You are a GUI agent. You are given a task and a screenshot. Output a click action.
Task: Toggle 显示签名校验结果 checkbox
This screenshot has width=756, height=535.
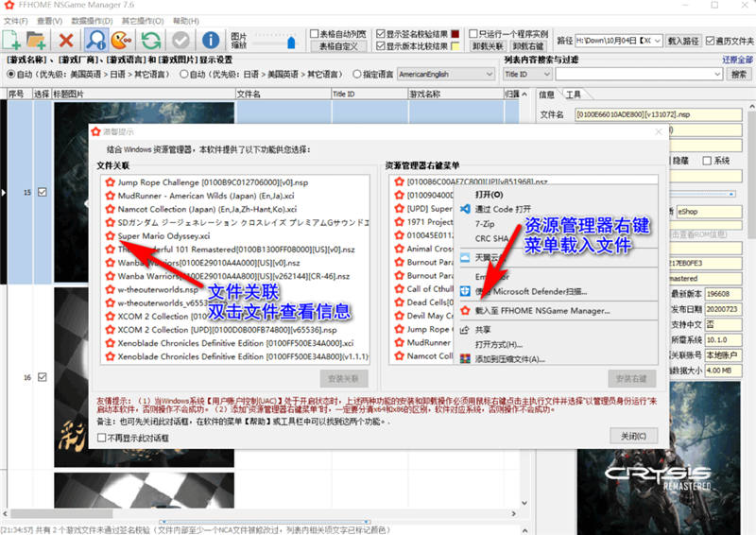381,34
